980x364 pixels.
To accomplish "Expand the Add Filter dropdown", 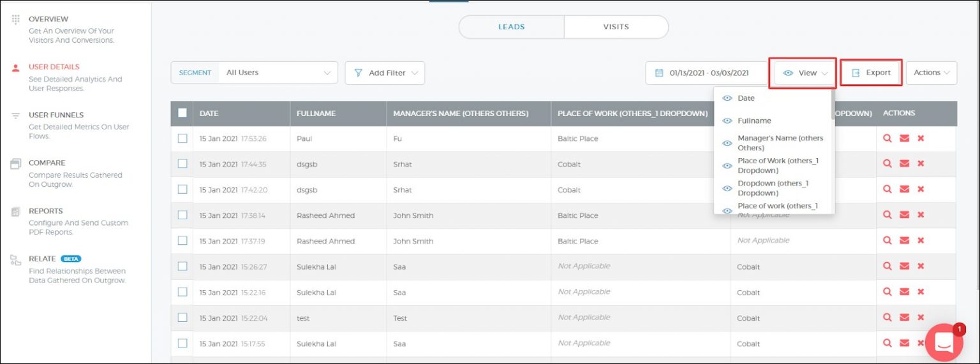I will coord(385,73).
